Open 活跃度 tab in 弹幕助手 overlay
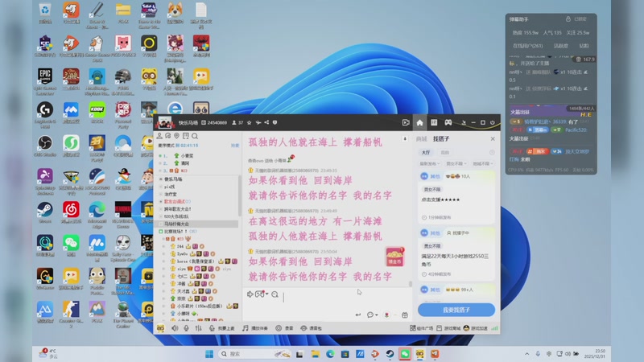The height and width of the screenshot is (362, 644). coord(560,46)
